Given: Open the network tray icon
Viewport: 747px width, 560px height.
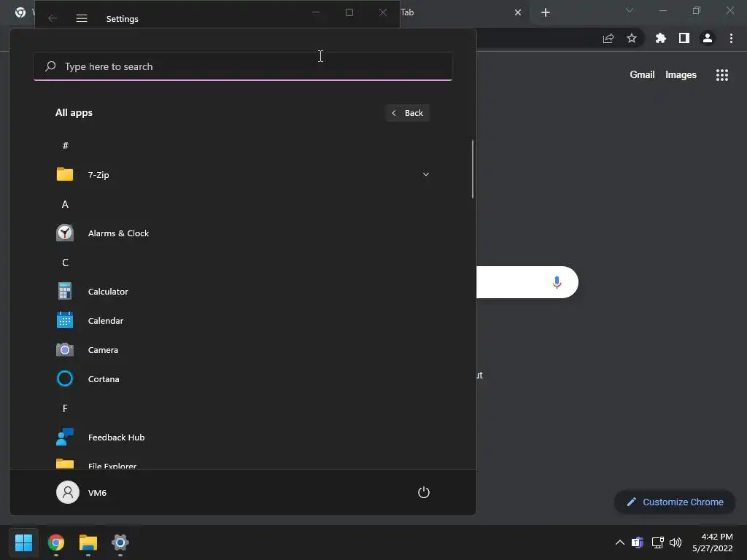Looking at the screenshot, I should pyautogui.click(x=658, y=542).
